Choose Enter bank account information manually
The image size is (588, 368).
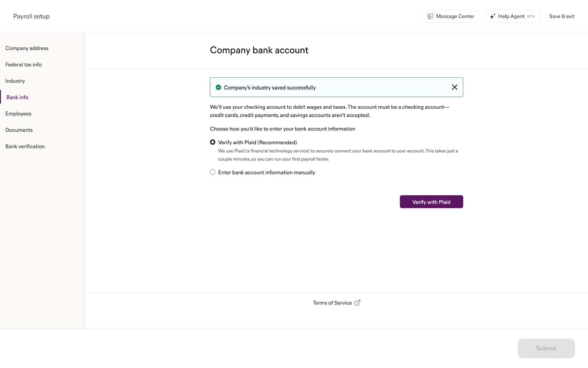tap(213, 172)
